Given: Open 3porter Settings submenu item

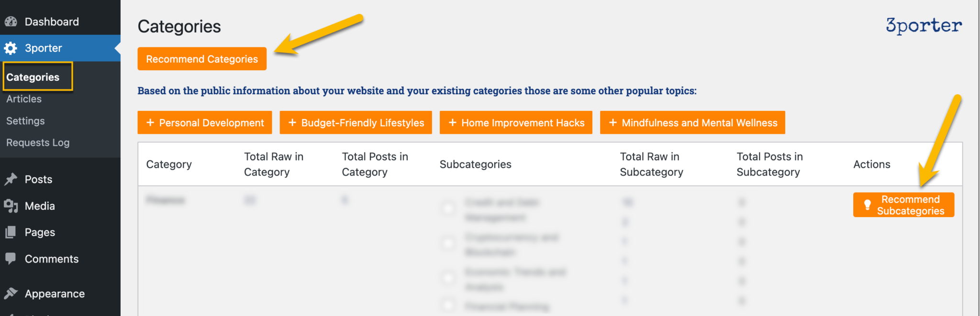Looking at the screenshot, I should pos(25,121).
